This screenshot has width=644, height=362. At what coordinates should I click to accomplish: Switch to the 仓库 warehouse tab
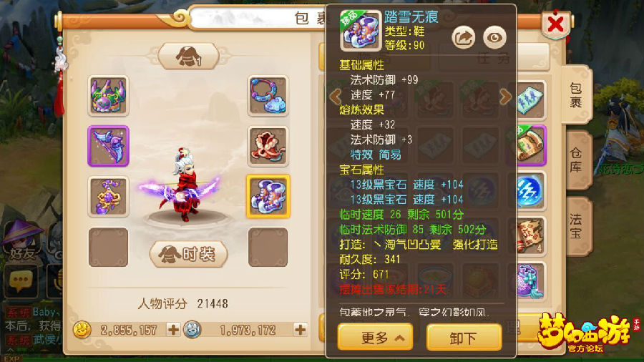[x=576, y=160]
